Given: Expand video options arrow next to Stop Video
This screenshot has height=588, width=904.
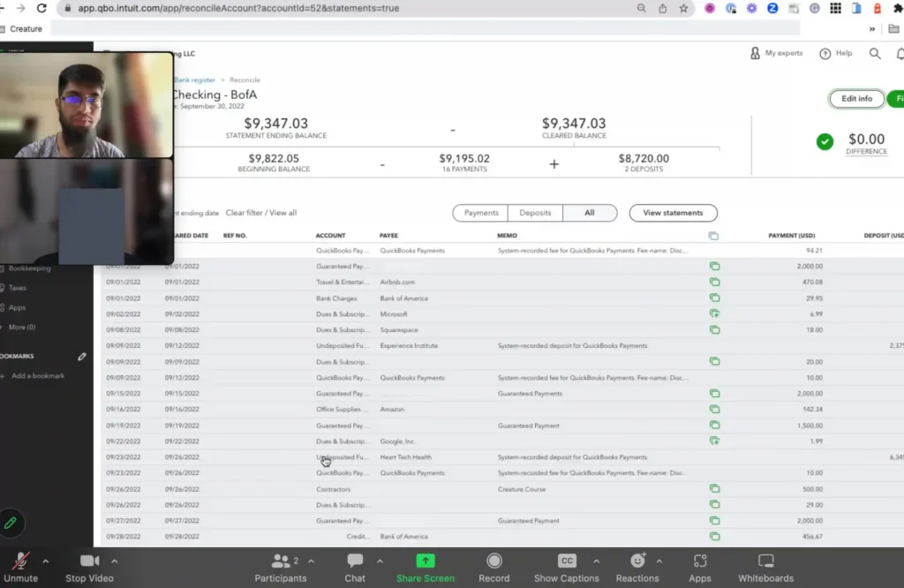Looking at the screenshot, I should pos(114,561).
